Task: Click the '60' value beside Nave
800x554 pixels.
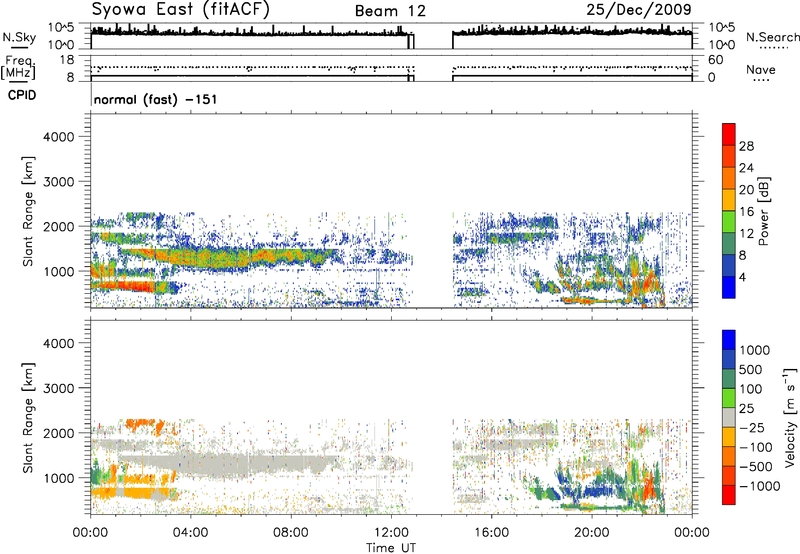Action: coord(715,60)
